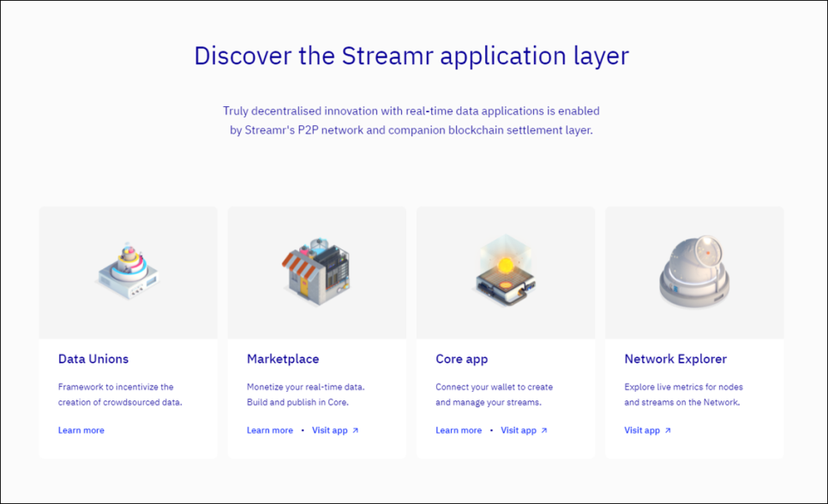The image size is (828, 504).
Task: Follow the Core app Visit app link
Action: [x=524, y=430]
